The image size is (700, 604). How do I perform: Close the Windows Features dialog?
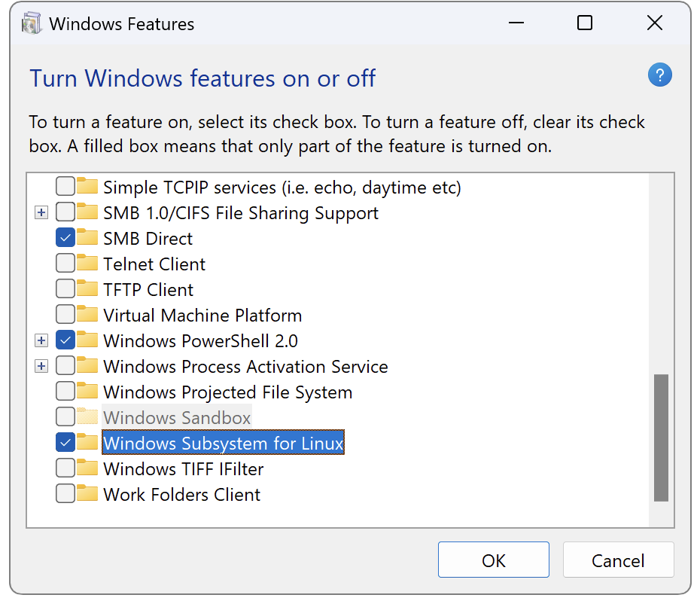(x=655, y=23)
